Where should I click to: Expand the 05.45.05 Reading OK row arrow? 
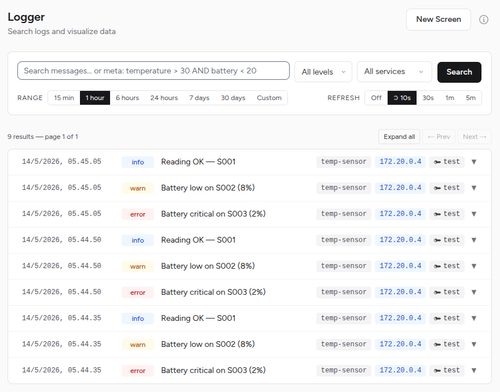pyautogui.click(x=474, y=162)
